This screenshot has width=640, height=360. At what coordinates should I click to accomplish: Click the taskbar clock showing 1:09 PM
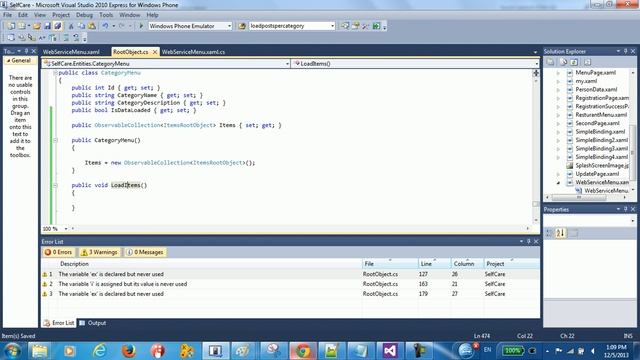pyautogui.click(x=616, y=351)
